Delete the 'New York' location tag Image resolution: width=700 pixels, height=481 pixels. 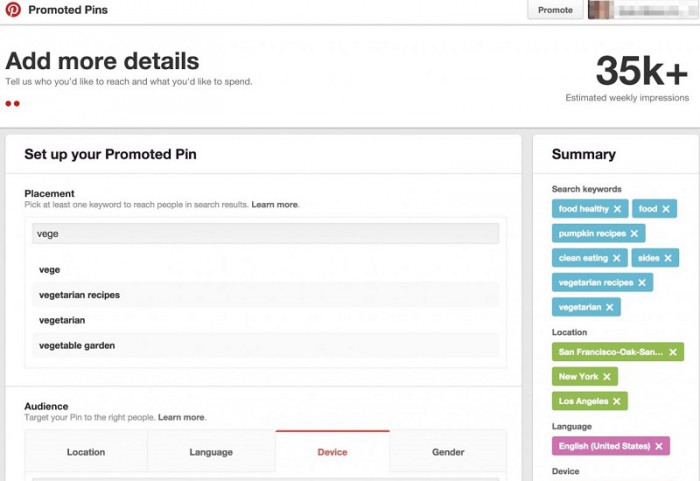point(607,377)
